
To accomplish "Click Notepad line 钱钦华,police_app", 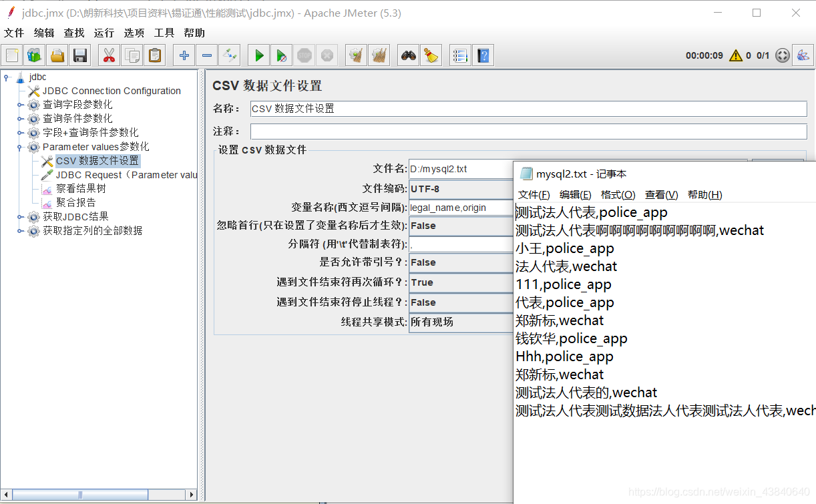I will (x=572, y=339).
